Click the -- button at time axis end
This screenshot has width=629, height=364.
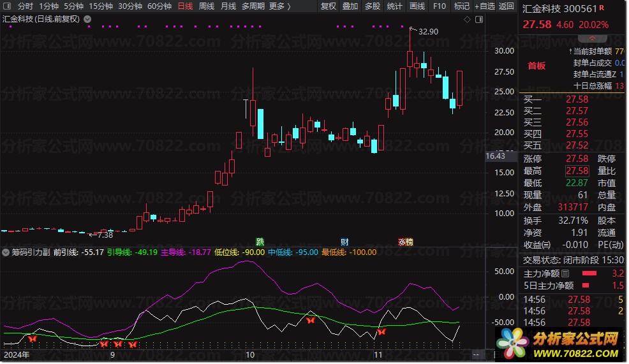point(476,355)
